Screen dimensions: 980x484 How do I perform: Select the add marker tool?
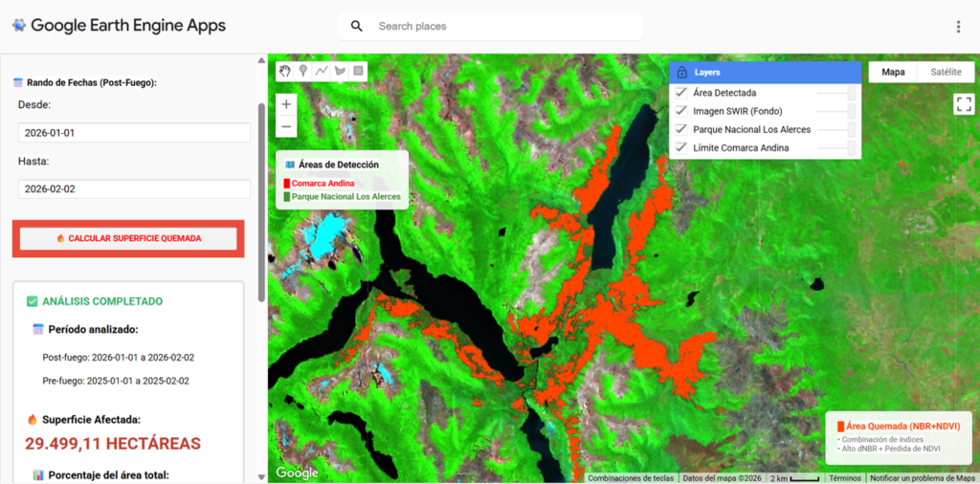pos(302,71)
